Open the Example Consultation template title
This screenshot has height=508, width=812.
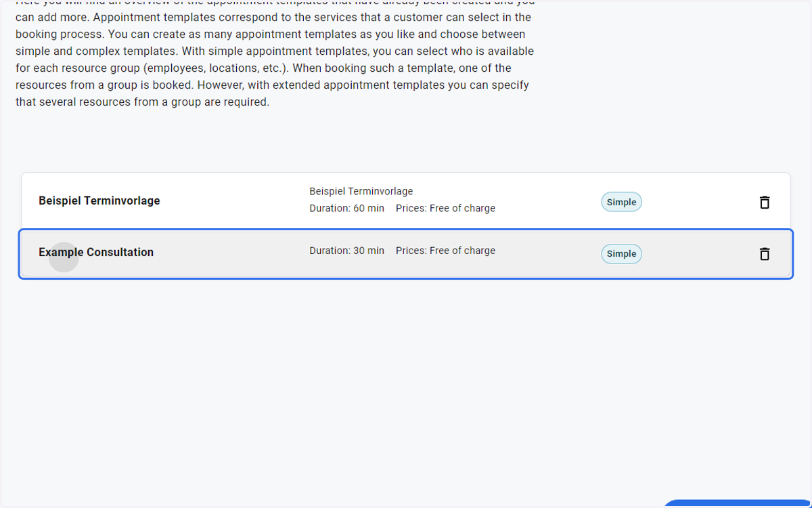96,252
